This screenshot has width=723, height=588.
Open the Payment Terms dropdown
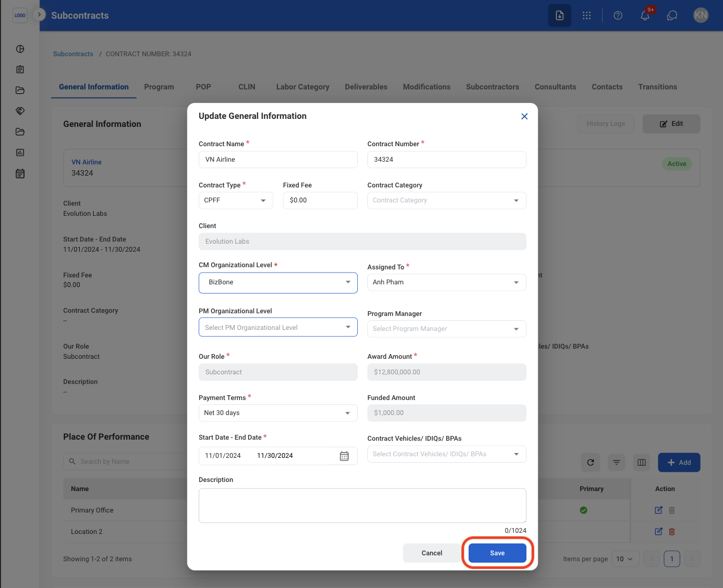point(278,413)
